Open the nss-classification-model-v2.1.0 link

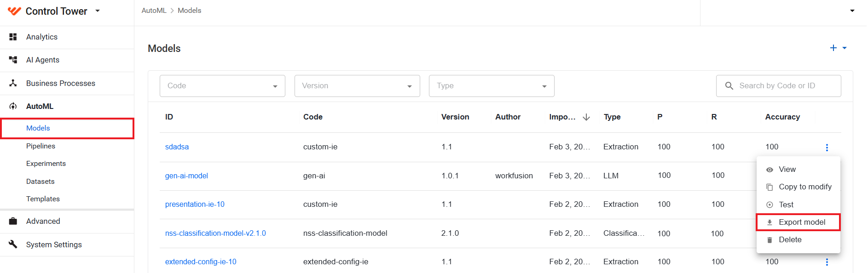click(x=215, y=233)
